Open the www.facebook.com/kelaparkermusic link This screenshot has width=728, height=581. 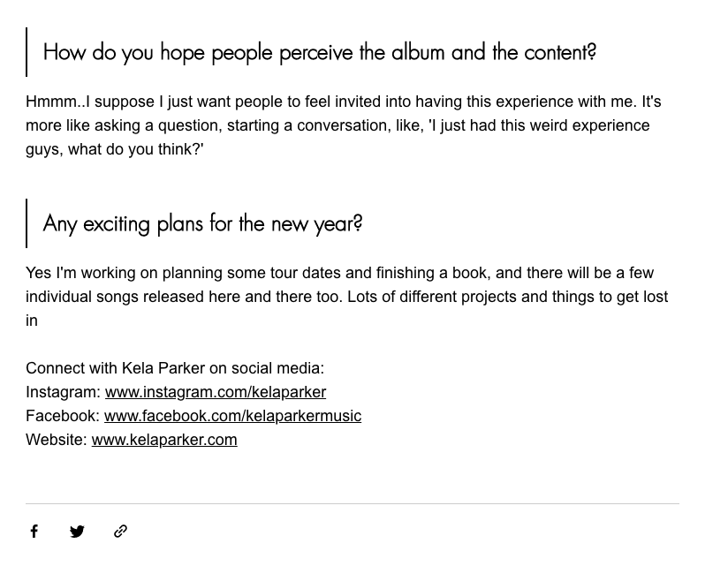point(232,416)
